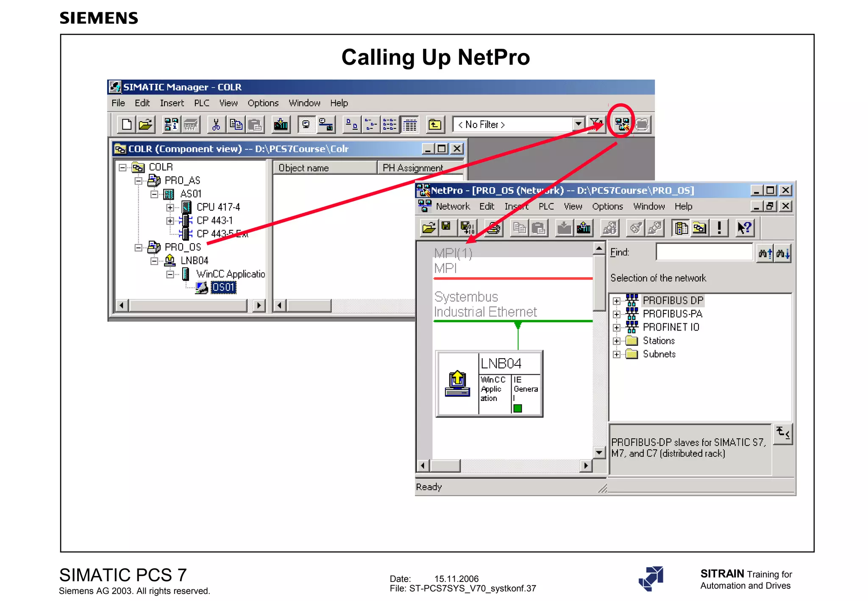Click Download icon in SIMATIC Manager toolbar
The width and height of the screenshot is (868, 601).
[281, 125]
